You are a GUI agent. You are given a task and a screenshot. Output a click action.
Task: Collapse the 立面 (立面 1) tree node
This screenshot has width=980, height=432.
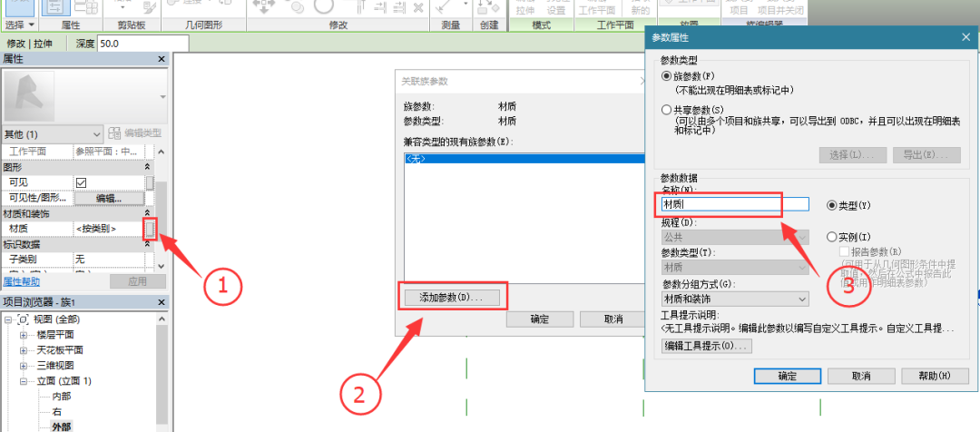tap(24, 381)
